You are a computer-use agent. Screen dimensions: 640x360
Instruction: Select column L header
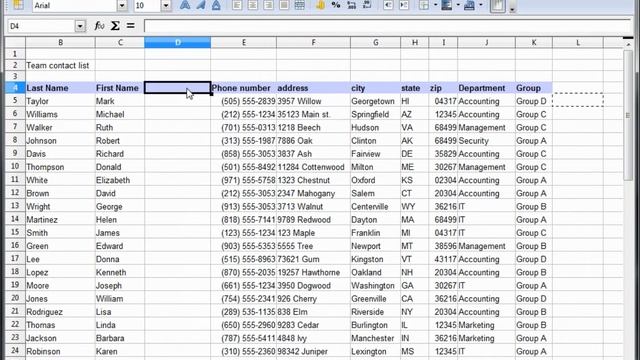tap(578, 42)
